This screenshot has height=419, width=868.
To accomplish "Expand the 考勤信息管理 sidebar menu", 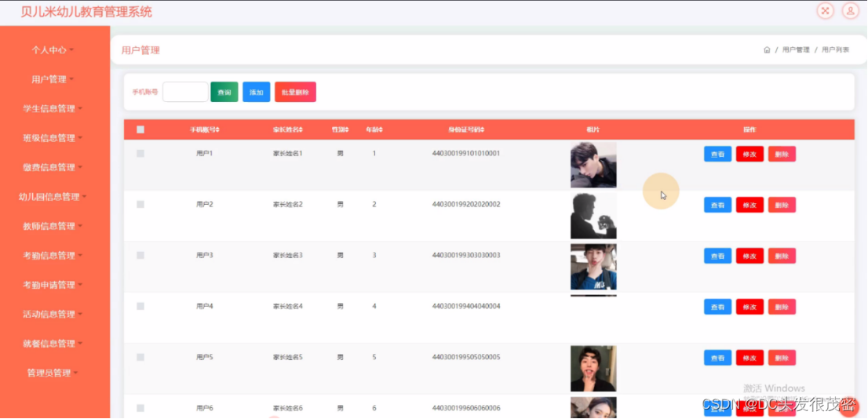I will click(53, 255).
